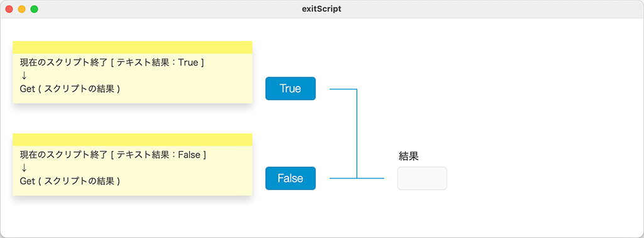Click the blue True button
644x238 pixels.
click(290, 88)
